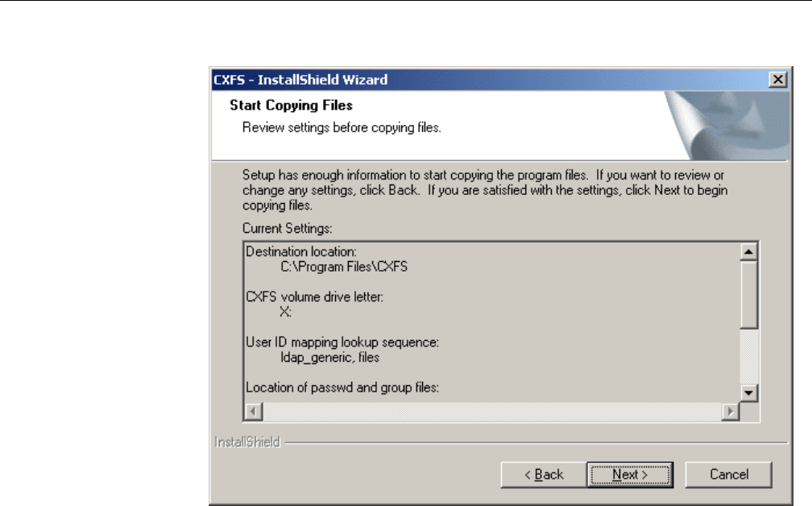This screenshot has height=506, width=812.
Task: Click the C:\Program Files\CXFS path text
Action: 344,267
